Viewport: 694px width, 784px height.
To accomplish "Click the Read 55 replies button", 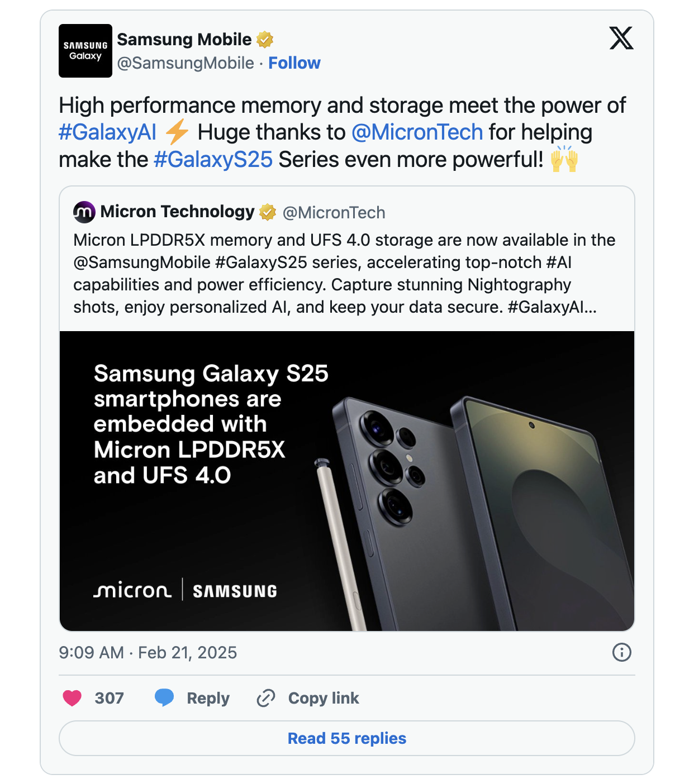I will pyautogui.click(x=347, y=738).
